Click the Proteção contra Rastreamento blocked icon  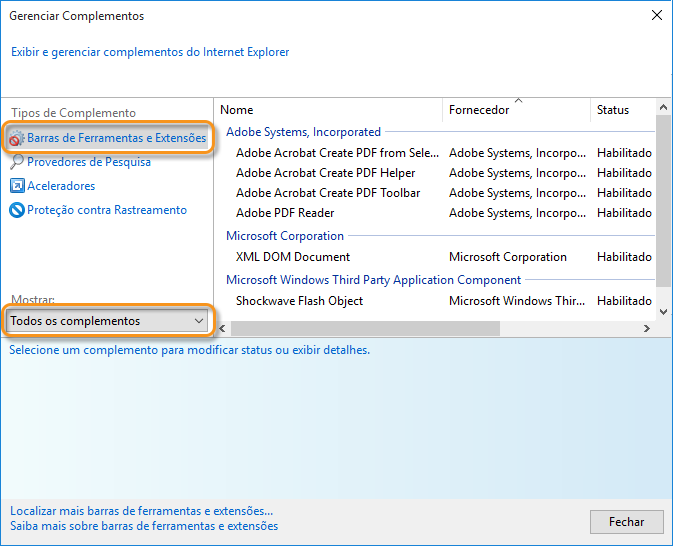coord(17,210)
